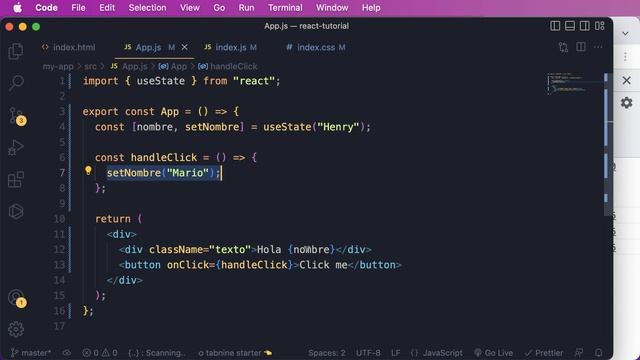Image resolution: width=640 pixels, height=360 pixels.
Task: Open Source Control view with 3 changes
Action: point(17,116)
